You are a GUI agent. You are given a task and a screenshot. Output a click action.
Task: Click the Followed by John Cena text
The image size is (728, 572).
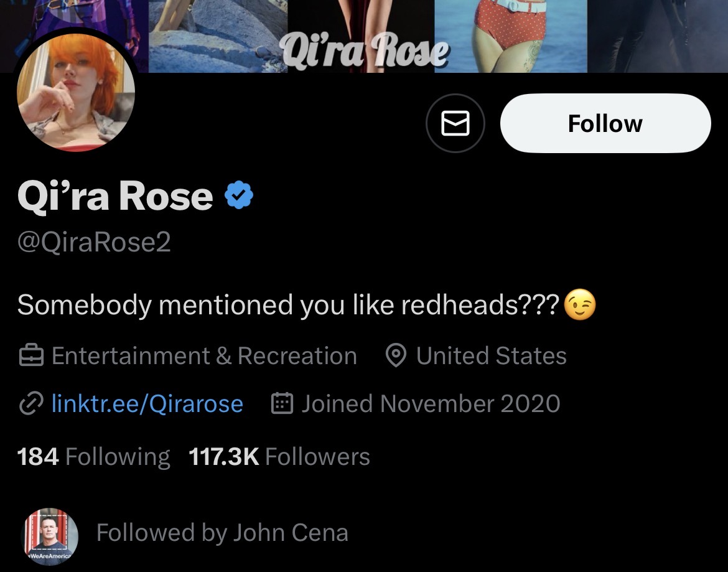point(222,533)
